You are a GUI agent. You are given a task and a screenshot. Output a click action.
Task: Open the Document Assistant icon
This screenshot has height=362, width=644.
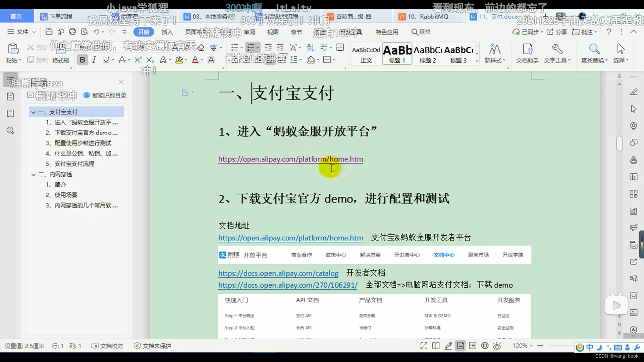(528, 49)
